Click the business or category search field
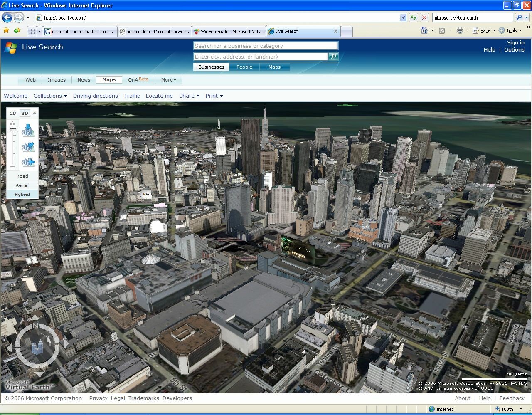 pos(266,46)
